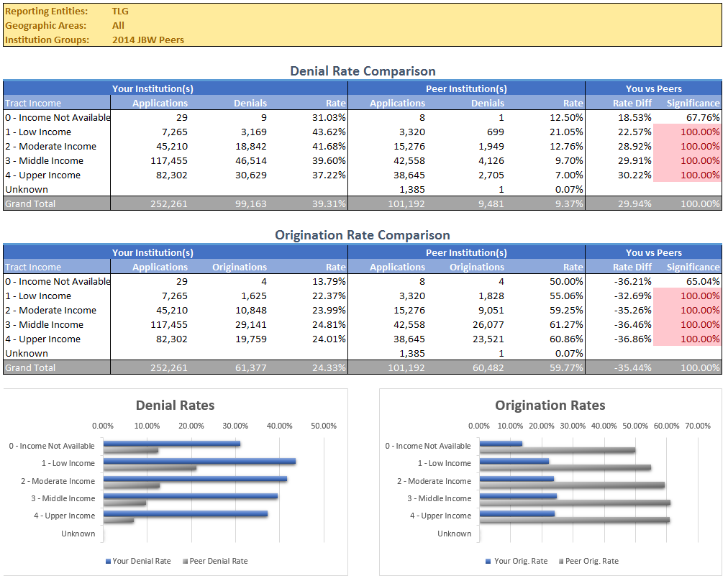Click 2 - Moderate Income label in Denial Rates chart
This screenshot has height=581, width=728.
(x=58, y=481)
